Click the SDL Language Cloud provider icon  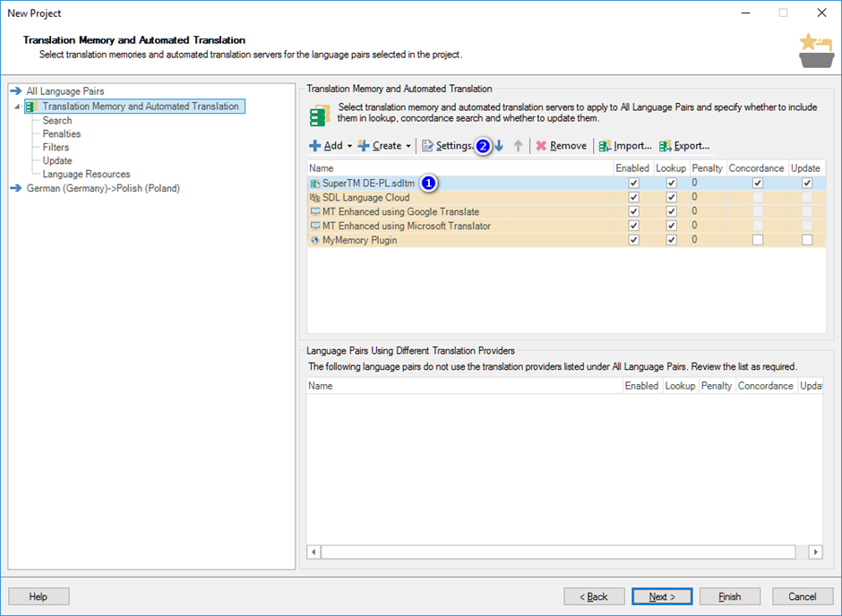click(x=315, y=198)
